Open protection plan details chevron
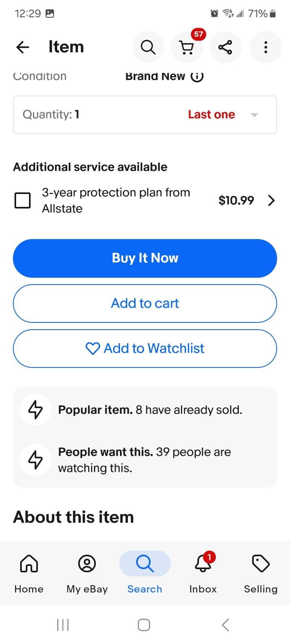 pyautogui.click(x=271, y=200)
